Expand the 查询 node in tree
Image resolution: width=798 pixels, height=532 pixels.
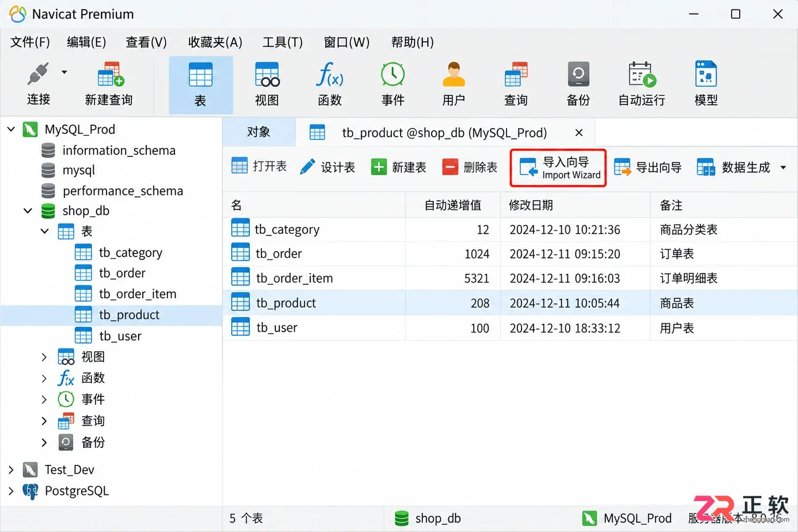pos(44,421)
